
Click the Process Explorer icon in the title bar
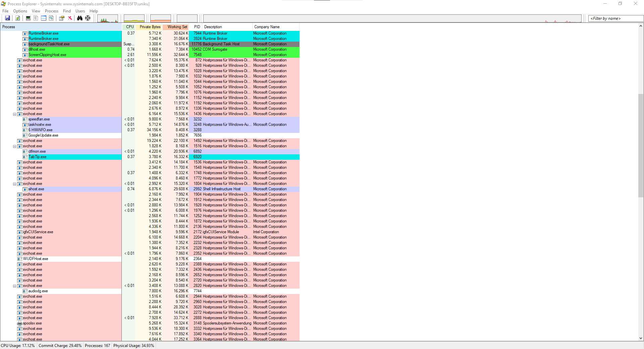point(3,4)
